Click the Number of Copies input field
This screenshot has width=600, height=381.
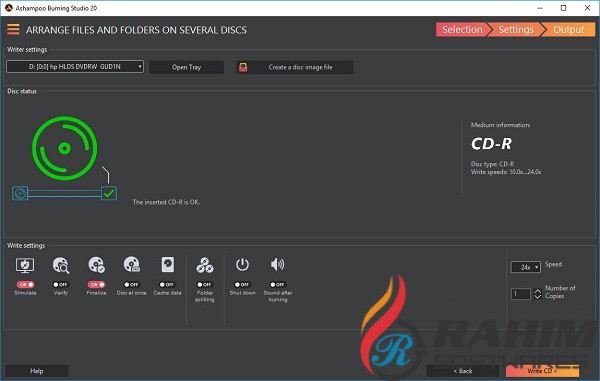click(x=520, y=294)
